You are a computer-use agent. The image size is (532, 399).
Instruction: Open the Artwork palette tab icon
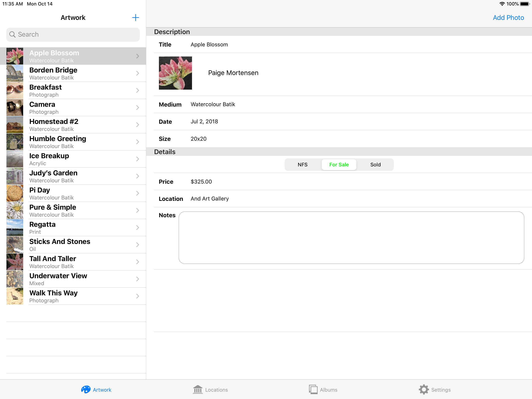click(86, 390)
